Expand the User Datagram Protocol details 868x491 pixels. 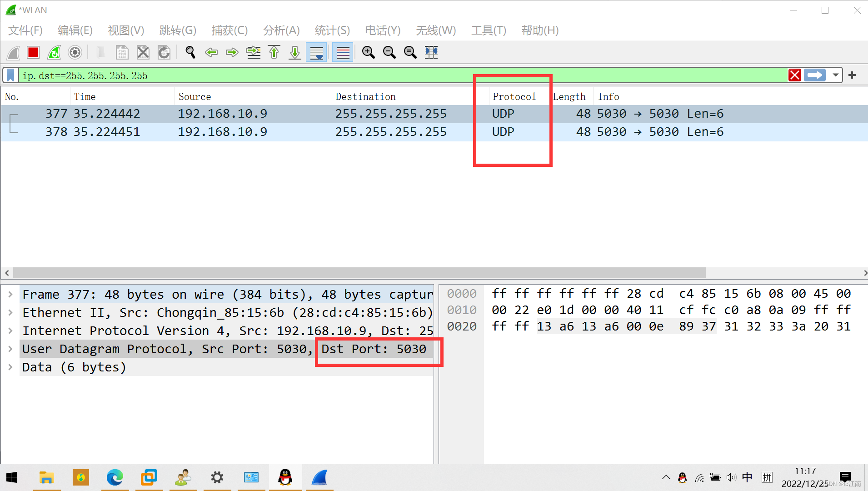click(x=10, y=349)
